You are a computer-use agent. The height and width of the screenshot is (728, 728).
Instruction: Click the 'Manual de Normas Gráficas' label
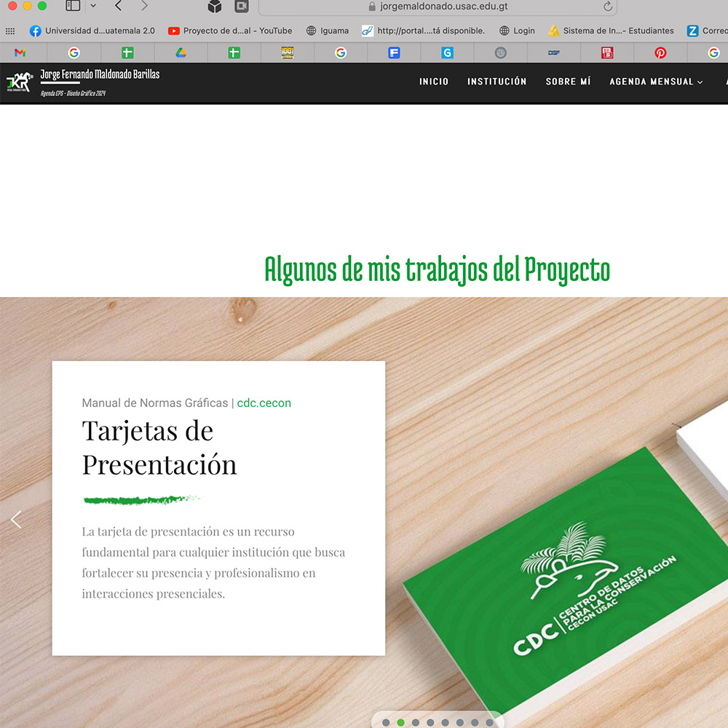coord(155,403)
